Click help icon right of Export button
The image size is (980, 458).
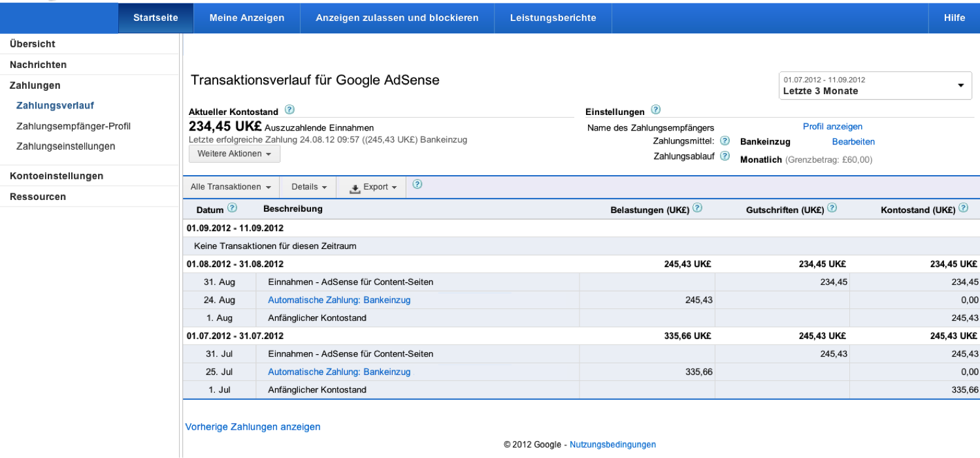pyautogui.click(x=417, y=185)
